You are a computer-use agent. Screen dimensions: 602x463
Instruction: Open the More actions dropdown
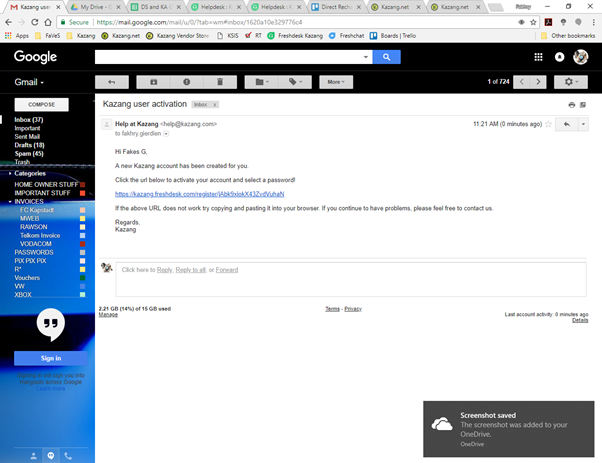[336, 82]
